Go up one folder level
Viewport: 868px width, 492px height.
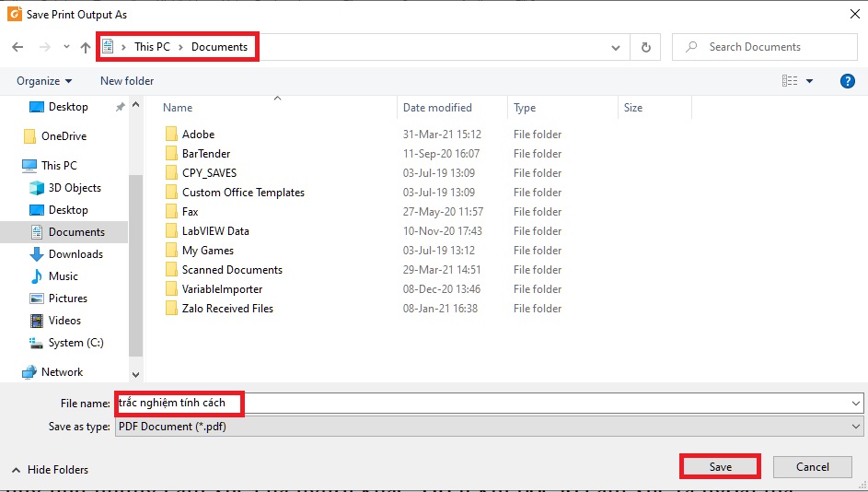[x=86, y=47]
